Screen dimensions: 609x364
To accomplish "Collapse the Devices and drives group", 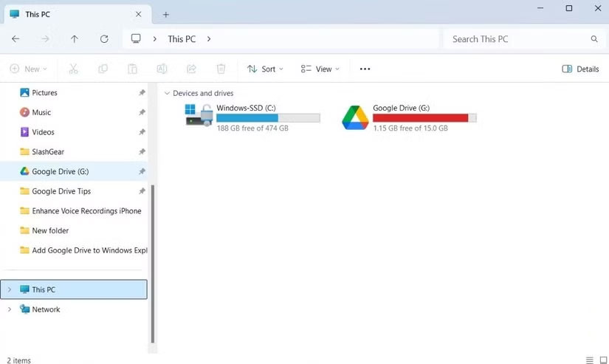I will tap(167, 93).
